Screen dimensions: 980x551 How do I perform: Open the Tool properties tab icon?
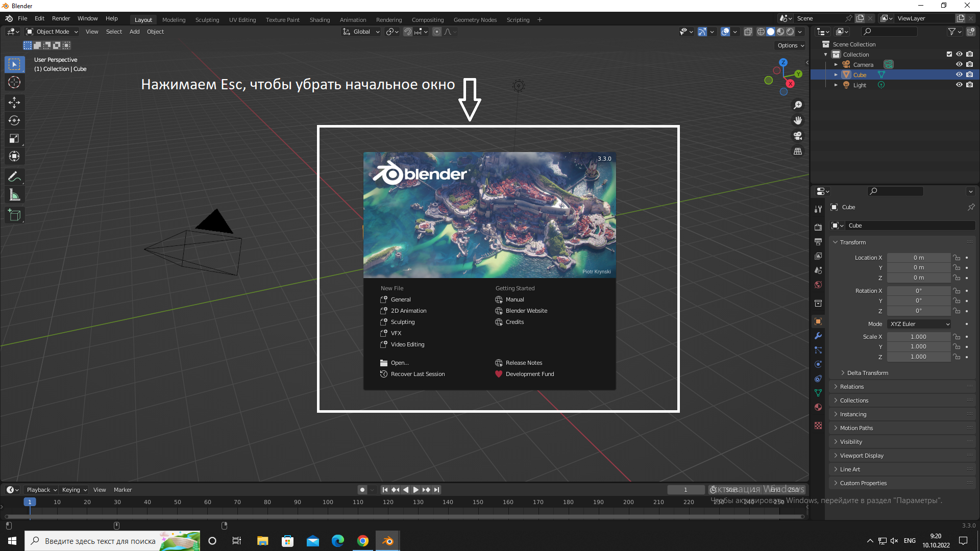[818, 209]
